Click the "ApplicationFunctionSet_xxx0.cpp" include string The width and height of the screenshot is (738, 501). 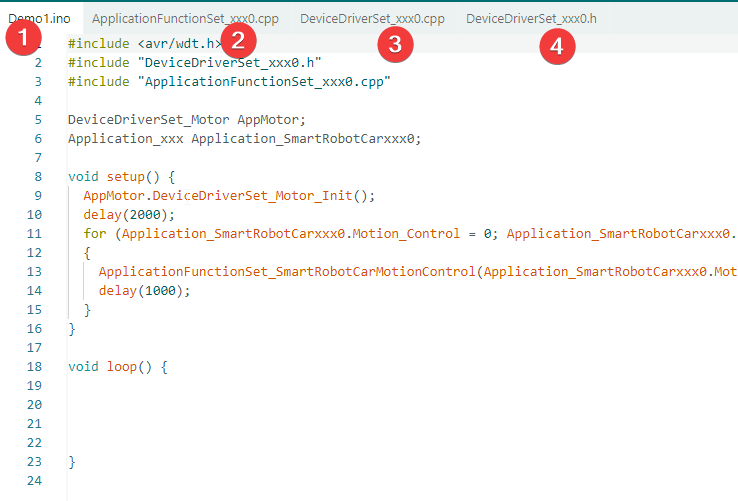(264, 81)
